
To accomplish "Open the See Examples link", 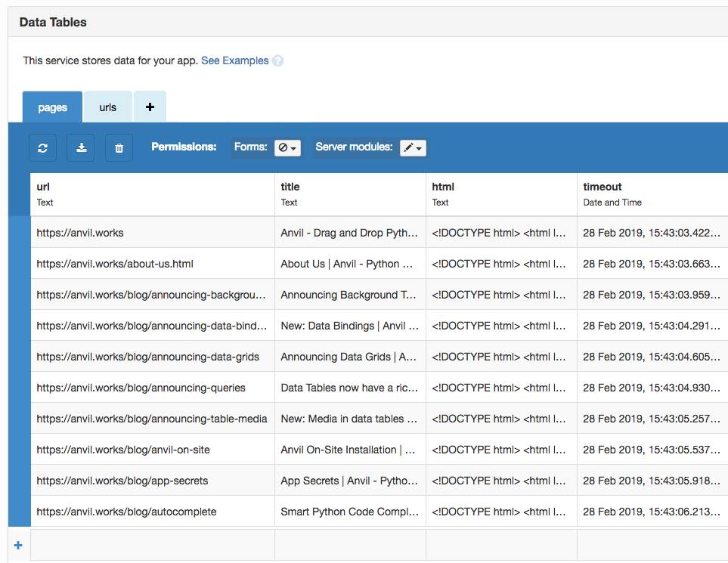I will click(x=234, y=60).
